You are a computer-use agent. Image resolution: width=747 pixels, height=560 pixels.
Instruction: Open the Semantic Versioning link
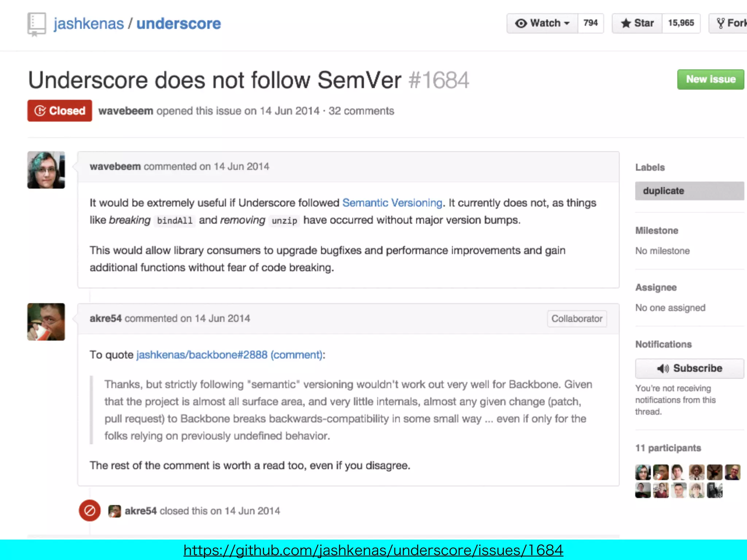point(392,203)
